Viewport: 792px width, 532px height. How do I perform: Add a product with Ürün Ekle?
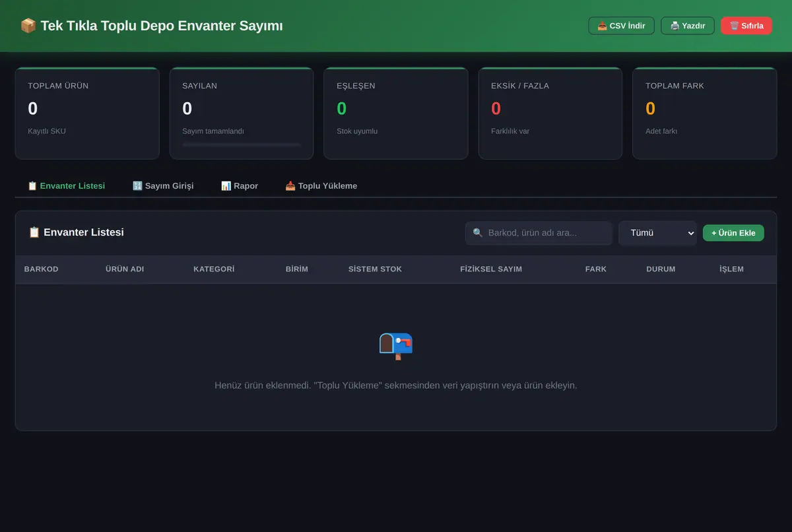coord(733,233)
